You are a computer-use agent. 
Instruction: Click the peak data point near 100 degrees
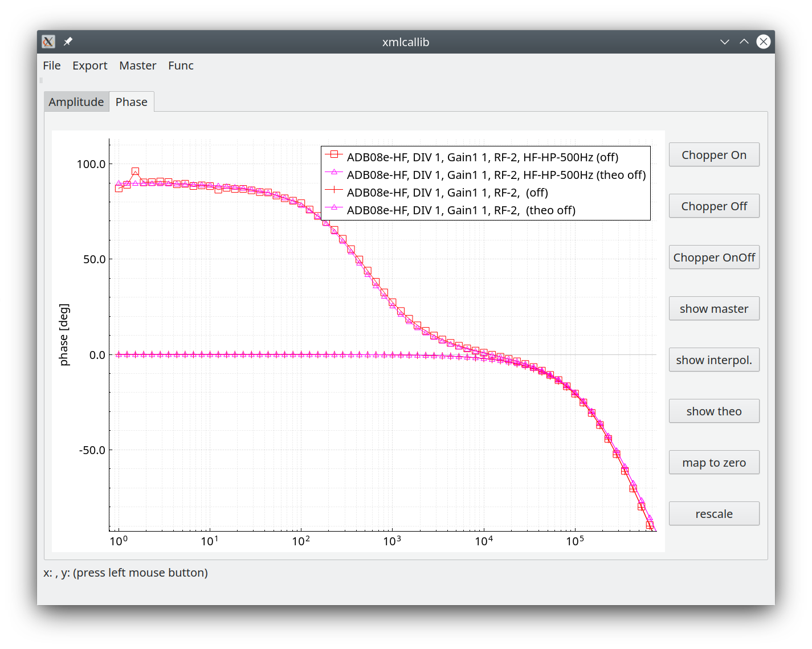point(135,172)
